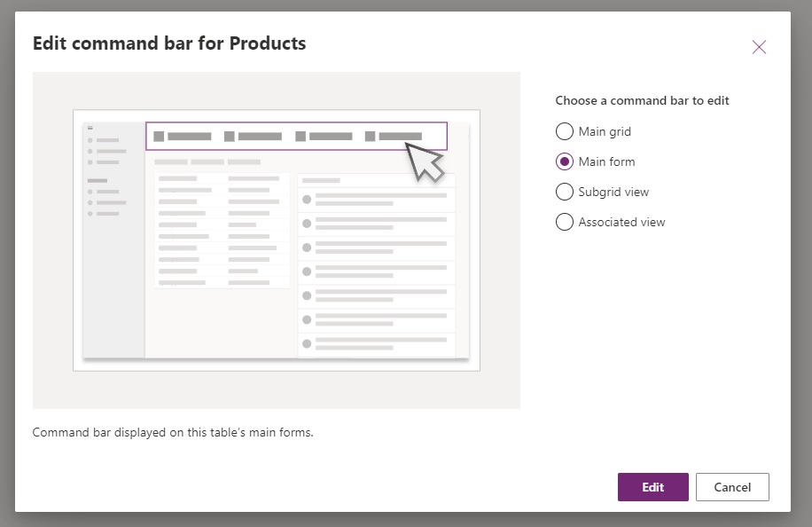The width and height of the screenshot is (812, 527).
Task: Close the Edit command bar dialog
Action: (759, 47)
